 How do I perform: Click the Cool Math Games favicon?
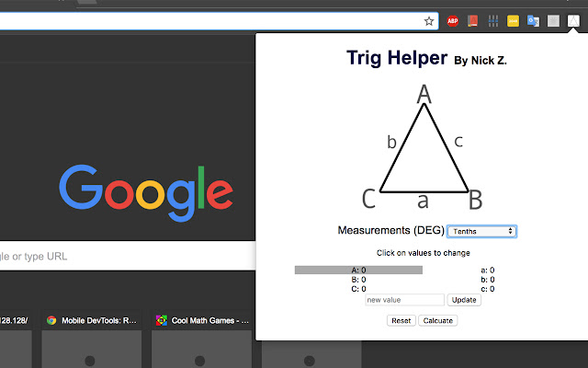(x=162, y=320)
